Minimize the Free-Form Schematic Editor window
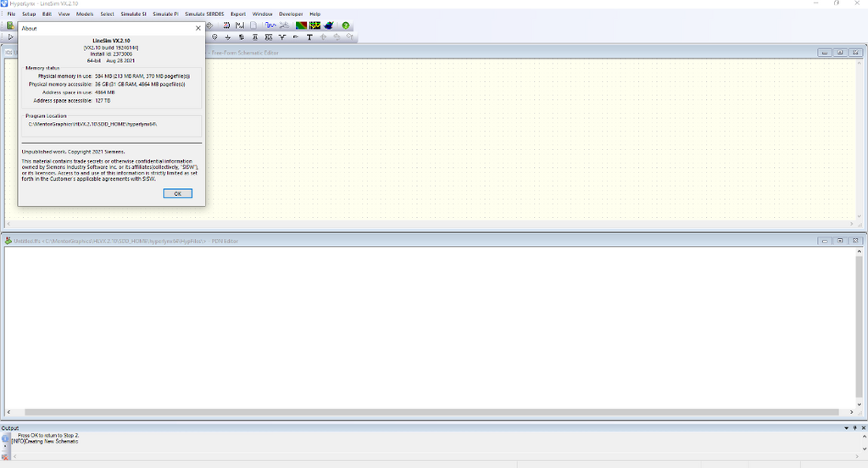The width and height of the screenshot is (868, 468). pyautogui.click(x=824, y=52)
